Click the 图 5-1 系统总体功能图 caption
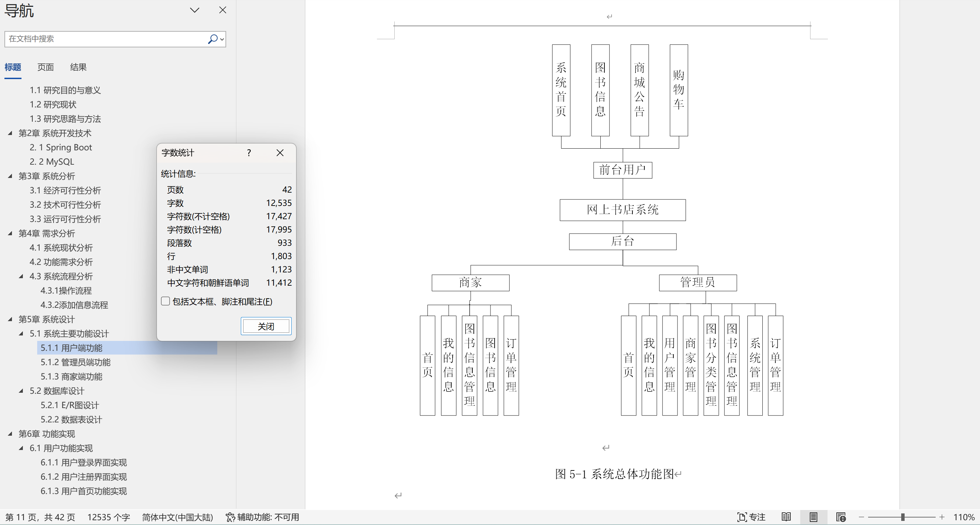Screen dimensions: 980x525 point(614,474)
